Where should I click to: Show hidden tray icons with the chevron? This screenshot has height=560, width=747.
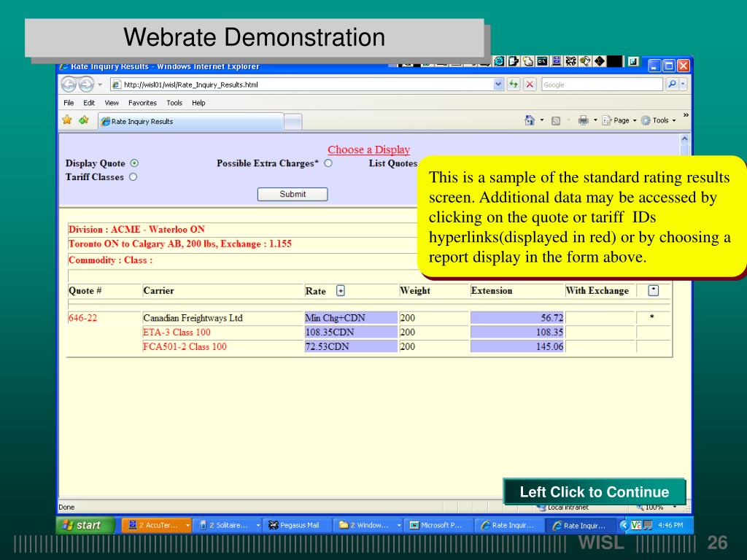pos(624,525)
